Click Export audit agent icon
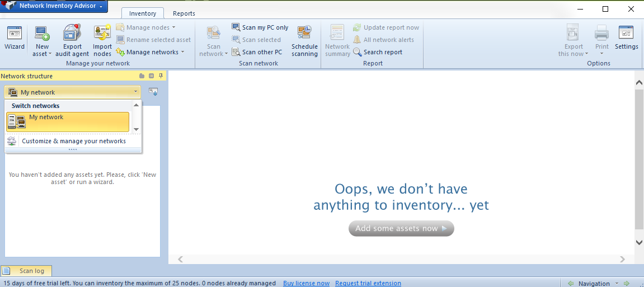Viewport: 644px width, 287px height. pos(72,33)
